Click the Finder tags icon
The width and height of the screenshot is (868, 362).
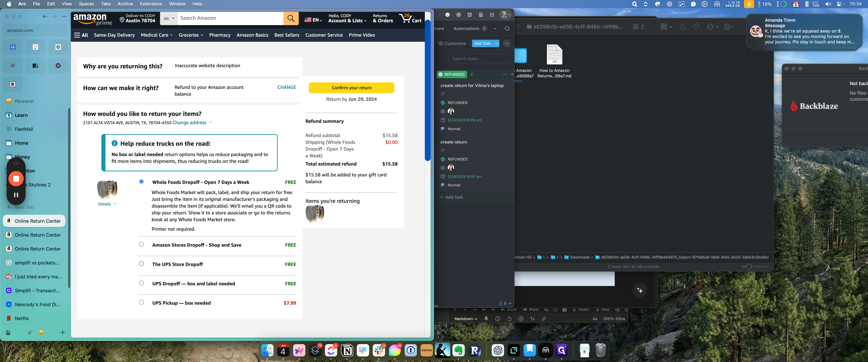pos(695,27)
